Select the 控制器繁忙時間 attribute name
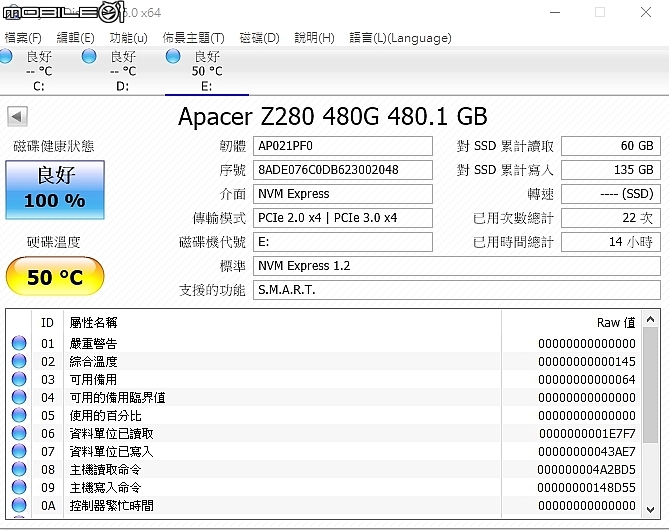This screenshot has height=530, width=669. 111,506
